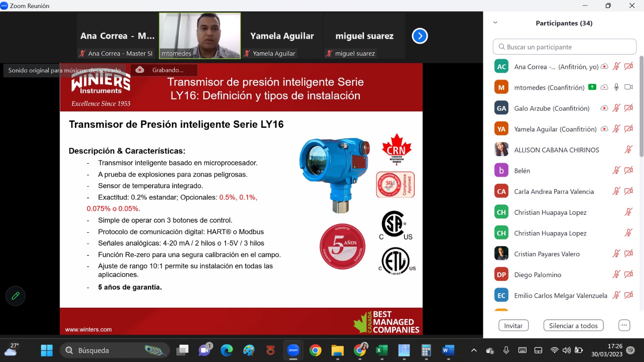Unmute ALLISON CABANA CHIRINOS microphone
This screenshot has height=362, width=644.
point(628,150)
